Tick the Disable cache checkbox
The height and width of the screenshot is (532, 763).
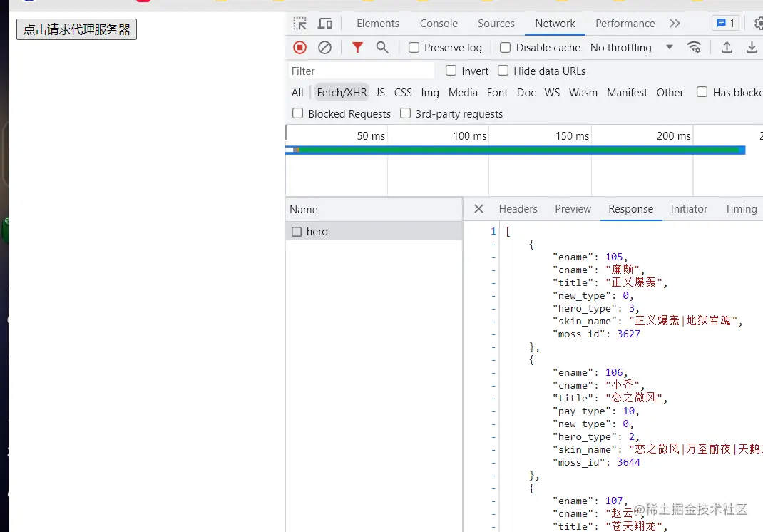click(505, 48)
